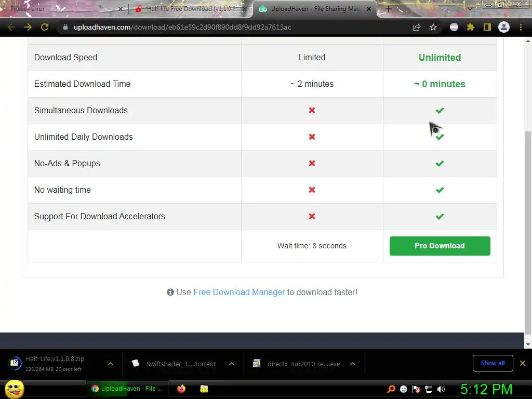Viewport: 532px width, 399px height.
Task: Click Support For Download Accelerators label
Action: coord(99,216)
